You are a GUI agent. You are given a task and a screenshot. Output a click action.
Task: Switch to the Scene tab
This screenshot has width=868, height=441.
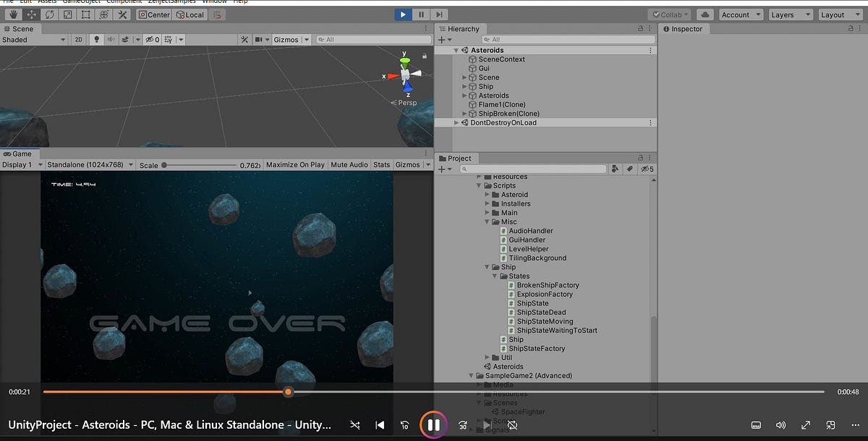tap(20, 29)
